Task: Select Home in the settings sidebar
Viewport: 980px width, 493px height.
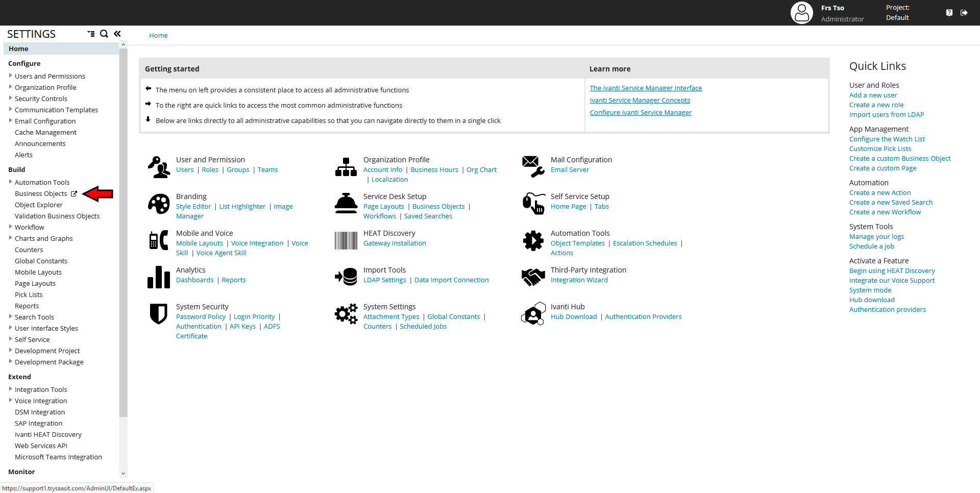Action: [18, 48]
